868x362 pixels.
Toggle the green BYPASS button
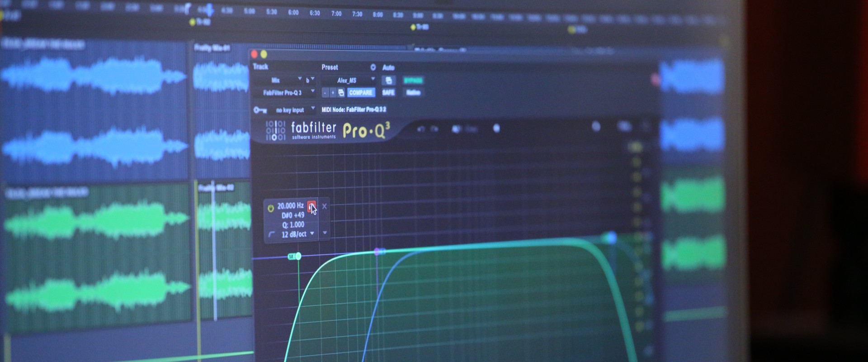click(413, 81)
